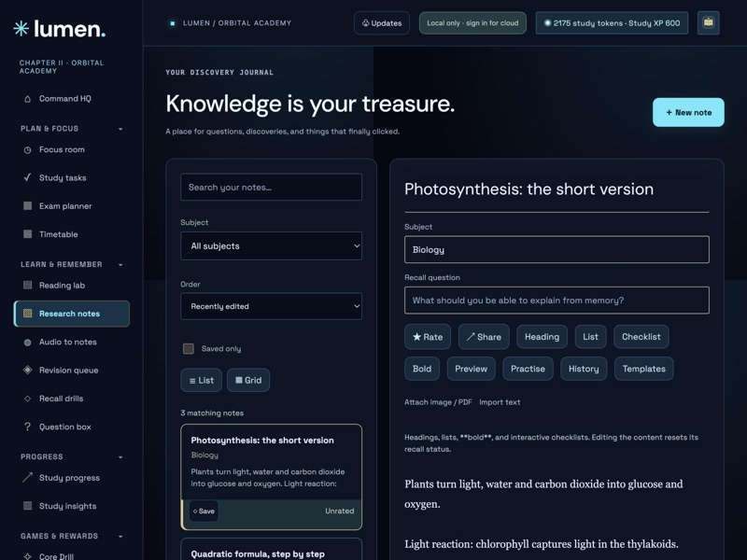Open Study progress arrow icon
This screenshot has width=747, height=560.
(28, 477)
